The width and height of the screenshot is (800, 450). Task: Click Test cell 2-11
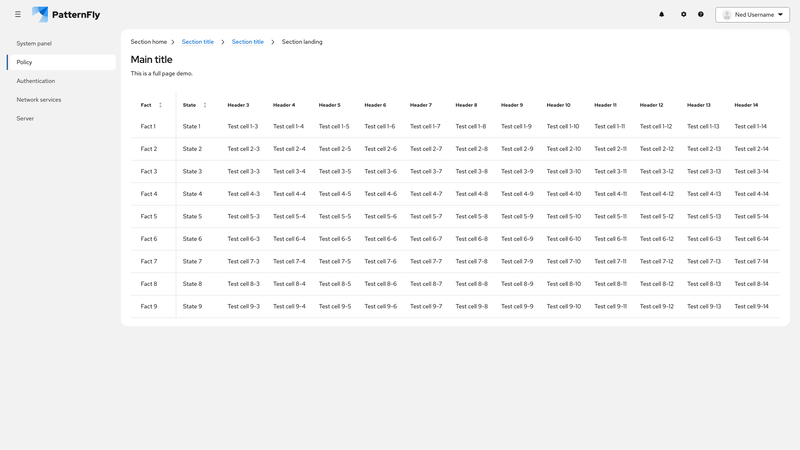pos(611,149)
